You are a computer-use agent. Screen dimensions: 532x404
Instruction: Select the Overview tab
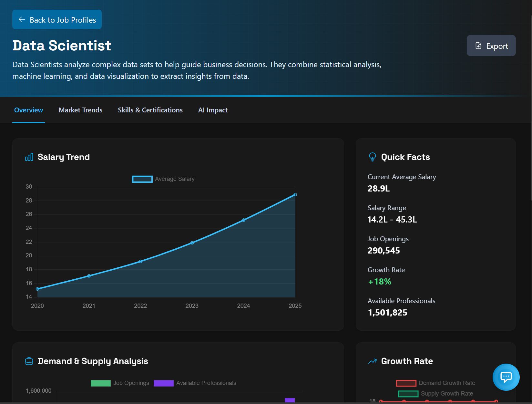pos(28,110)
